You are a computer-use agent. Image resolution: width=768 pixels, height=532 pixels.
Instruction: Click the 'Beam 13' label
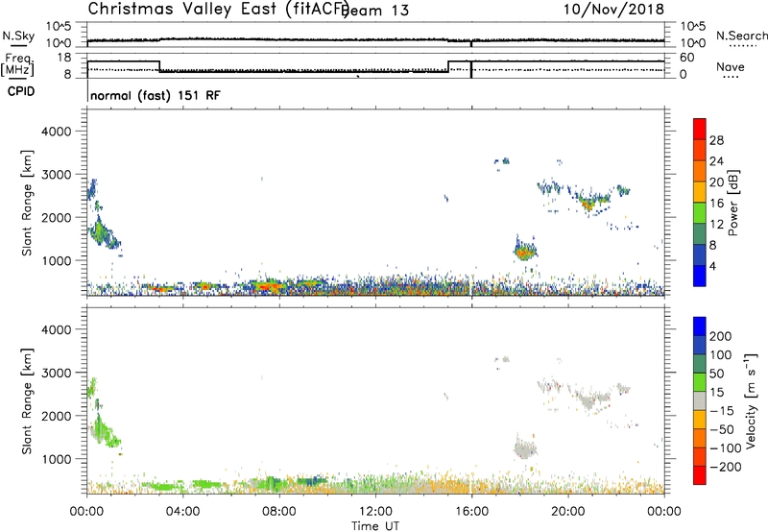tap(376, 11)
